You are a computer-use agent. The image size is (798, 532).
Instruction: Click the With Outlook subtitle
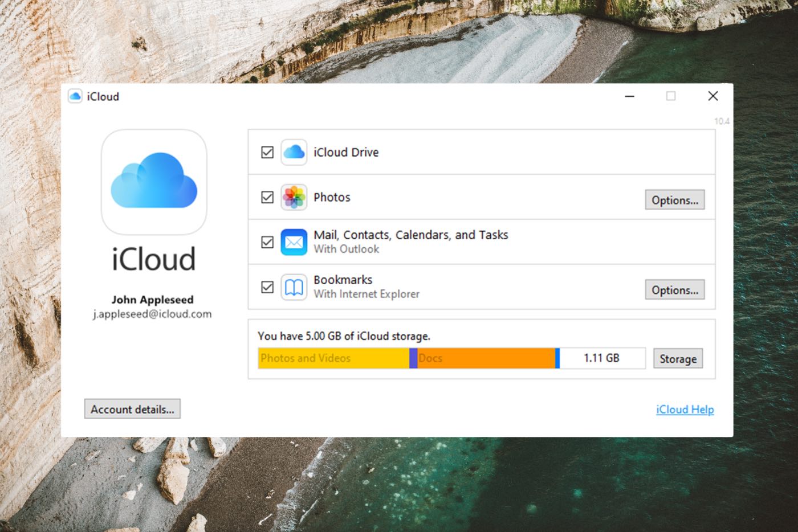tap(346, 249)
